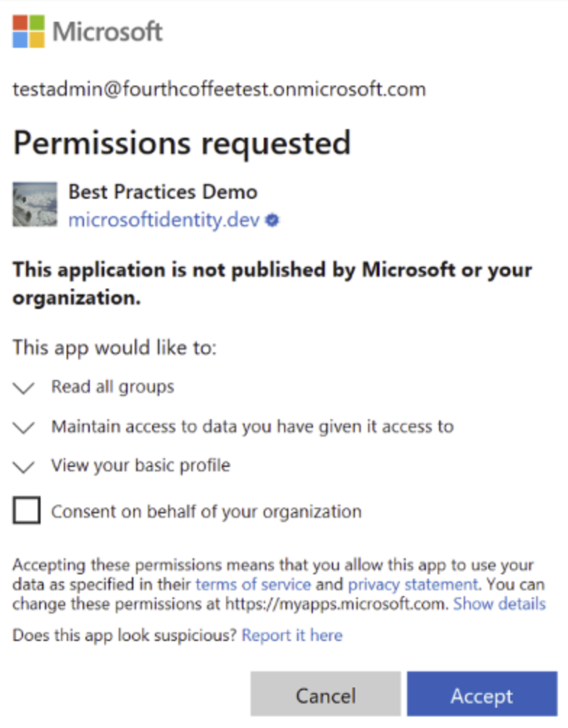Enable Consent on behalf of your organization checkbox

click(x=27, y=512)
